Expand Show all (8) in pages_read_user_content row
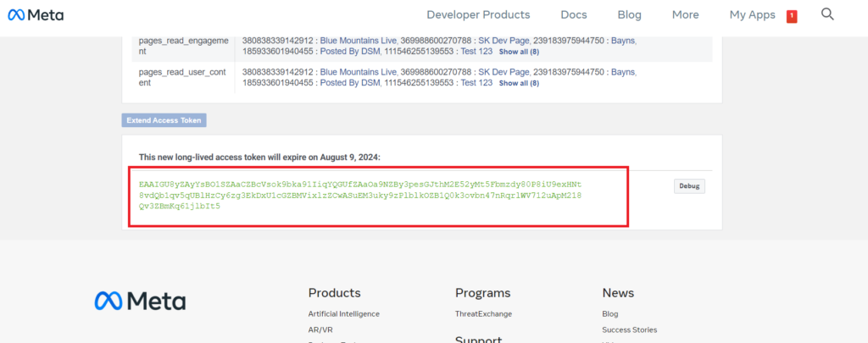Viewport: 868px width, 343px height. pyautogui.click(x=519, y=84)
